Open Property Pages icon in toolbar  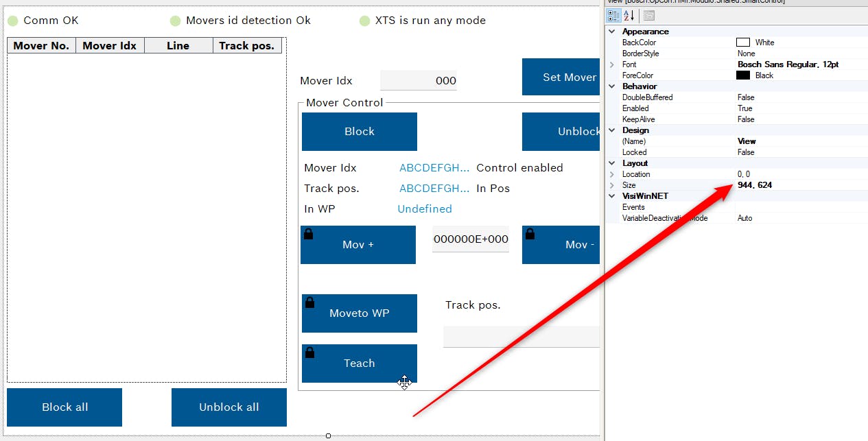(649, 16)
